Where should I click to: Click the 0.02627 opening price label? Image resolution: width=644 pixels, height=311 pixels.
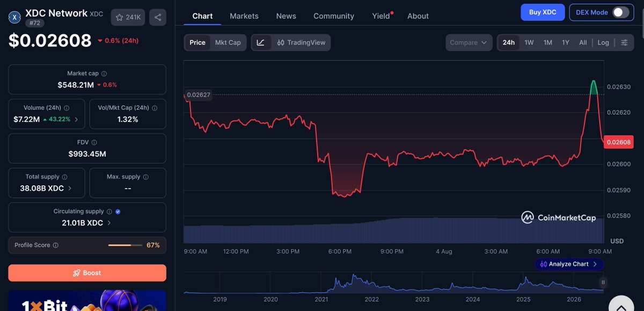tap(199, 95)
